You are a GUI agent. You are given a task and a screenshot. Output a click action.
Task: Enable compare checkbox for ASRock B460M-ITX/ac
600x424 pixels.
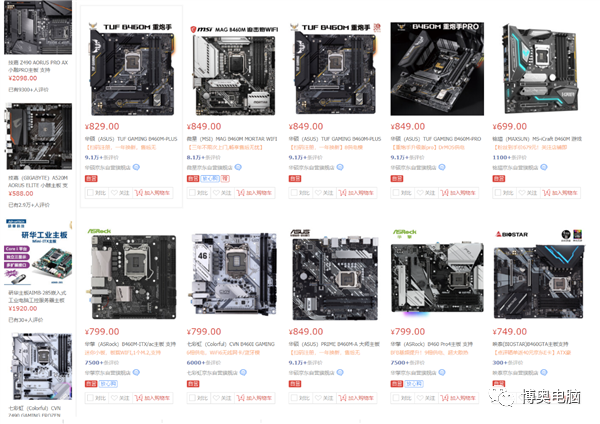point(91,398)
